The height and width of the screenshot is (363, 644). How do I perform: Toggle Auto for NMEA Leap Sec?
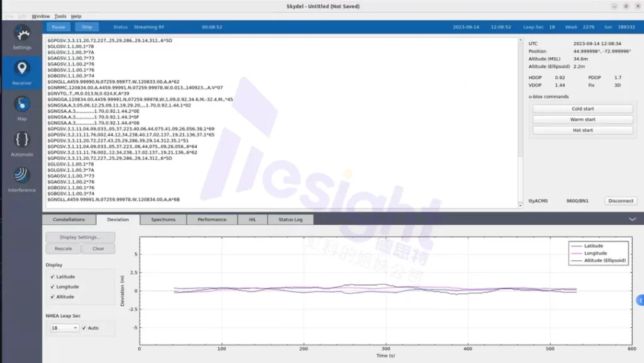(x=84, y=328)
